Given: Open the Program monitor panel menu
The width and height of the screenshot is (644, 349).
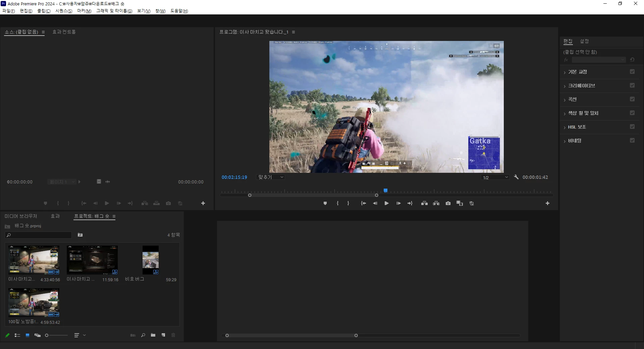Looking at the screenshot, I should (293, 32).
